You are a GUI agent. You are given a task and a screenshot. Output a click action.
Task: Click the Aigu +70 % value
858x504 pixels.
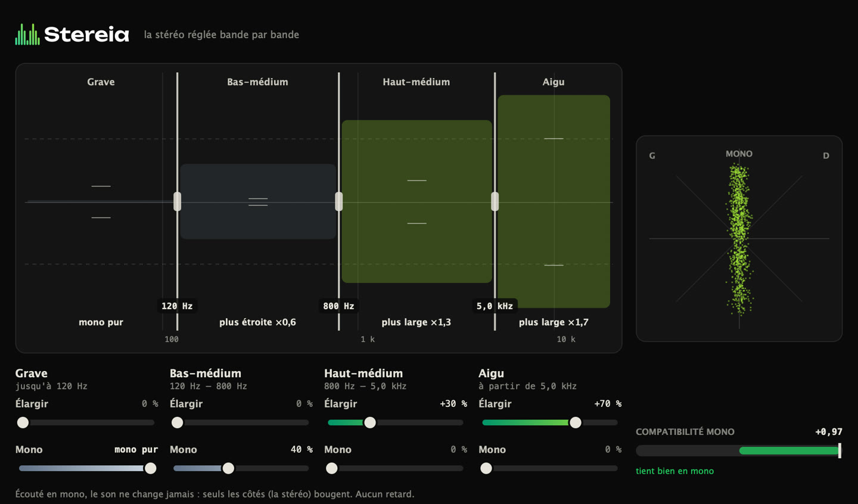pyautogui.click(x=608, y=404)
